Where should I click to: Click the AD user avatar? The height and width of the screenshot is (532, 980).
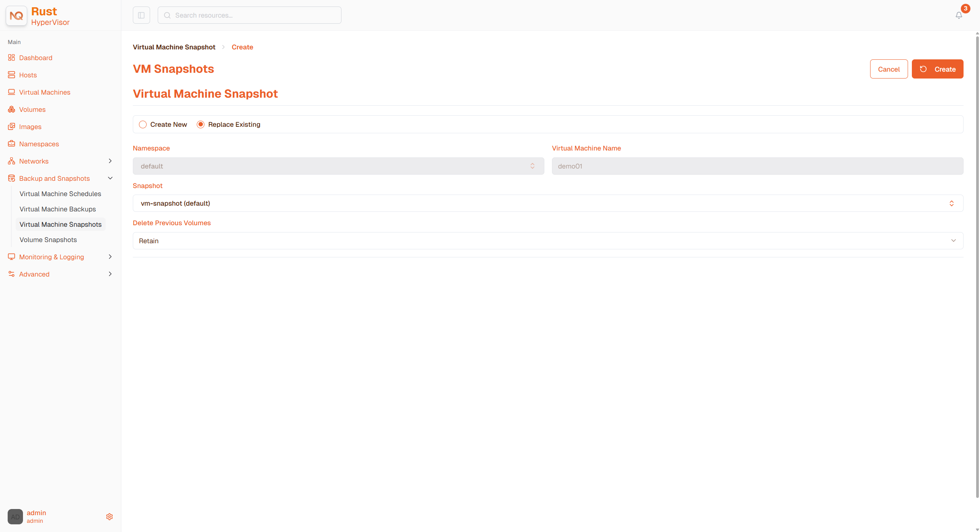(15, 517)
